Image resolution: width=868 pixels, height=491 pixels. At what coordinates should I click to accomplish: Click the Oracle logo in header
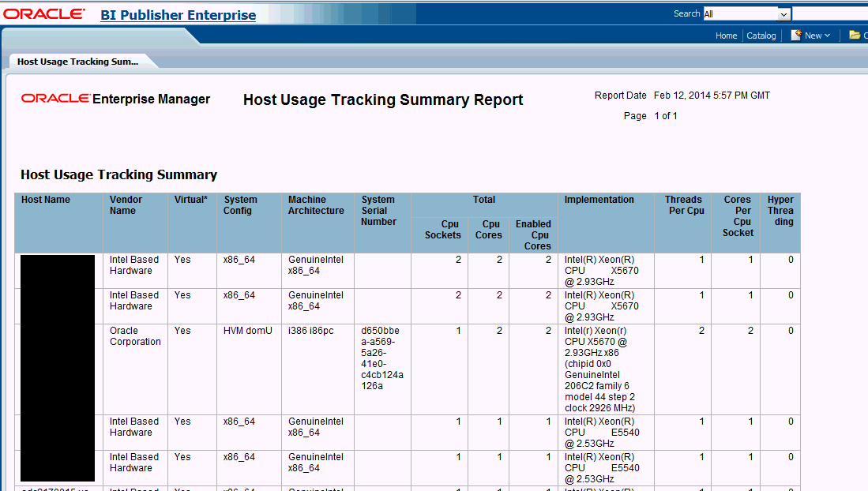(44, 14)
